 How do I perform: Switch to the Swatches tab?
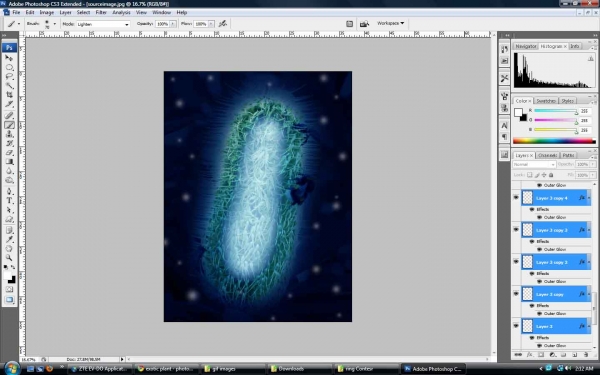tap(546, 101)
